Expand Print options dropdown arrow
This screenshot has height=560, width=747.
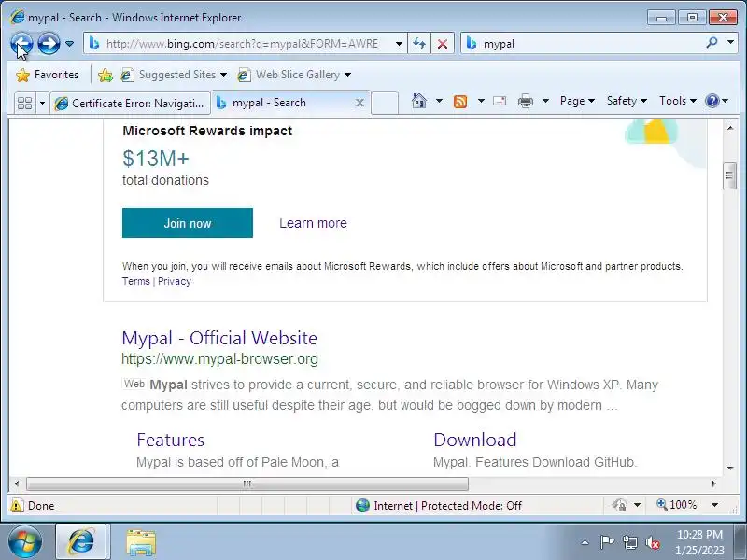[x=546, y=101]
